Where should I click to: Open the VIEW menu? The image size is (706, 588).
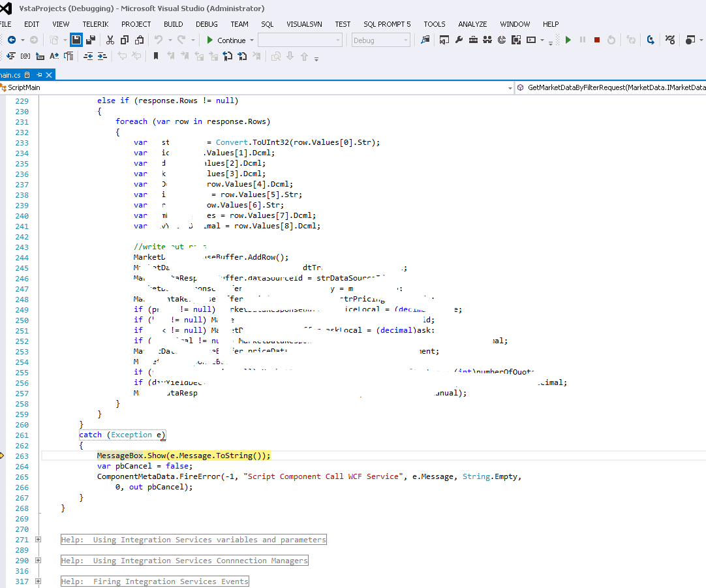coord(61,24)
